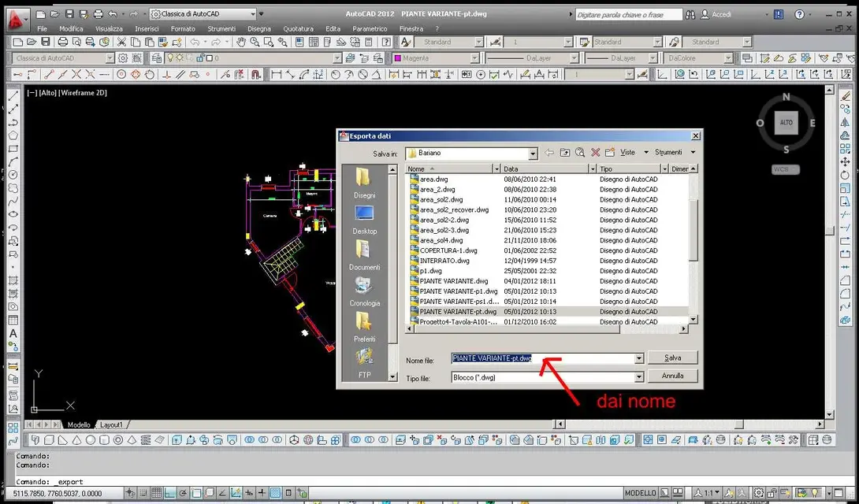This screenshot has width=859, height=504.
Task: Open the Desktop shortcut in the places sidebar
Action: (x=364, y=220)
